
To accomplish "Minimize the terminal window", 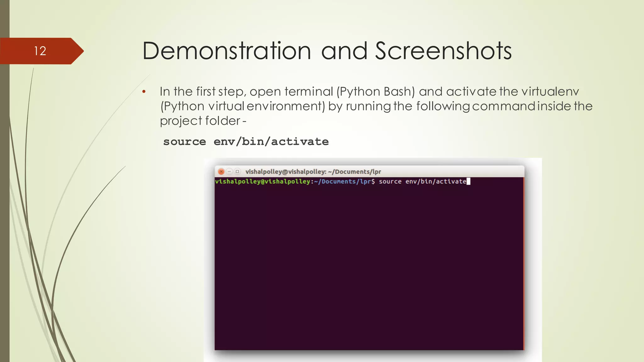I will [229, 172].
